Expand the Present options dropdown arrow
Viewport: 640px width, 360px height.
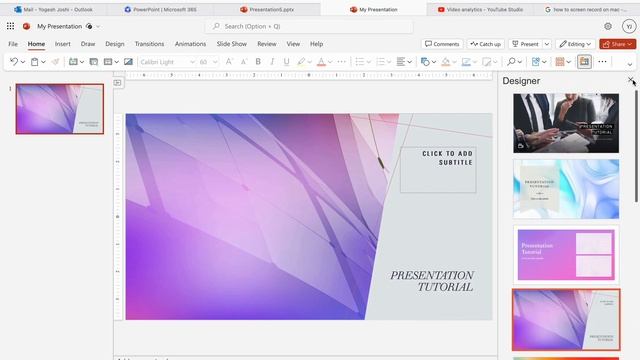[547, 44]
